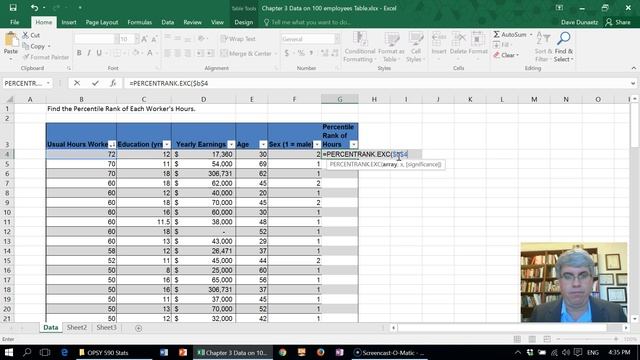Click the Paste icon in the Clipboard group
The width and height of the screenshot is (640, 360).
click(x=11, y=40)
